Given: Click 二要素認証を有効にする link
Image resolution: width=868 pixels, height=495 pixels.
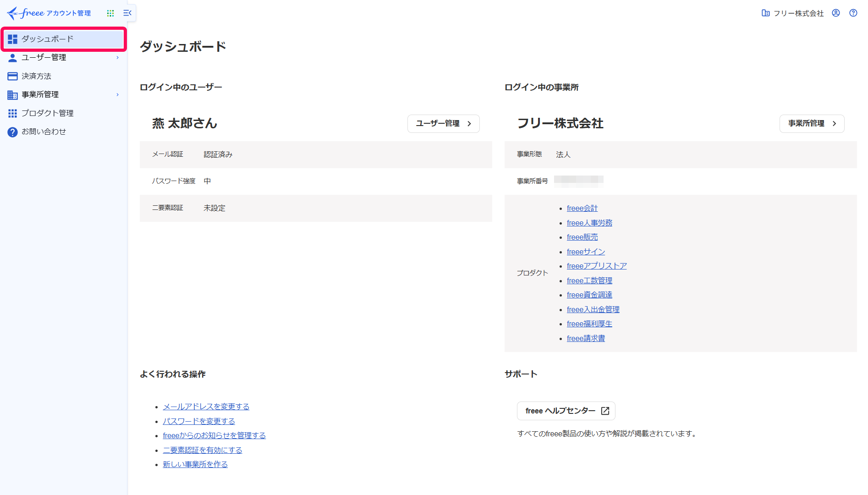Looking at the screenshot, I should [203, 451].
